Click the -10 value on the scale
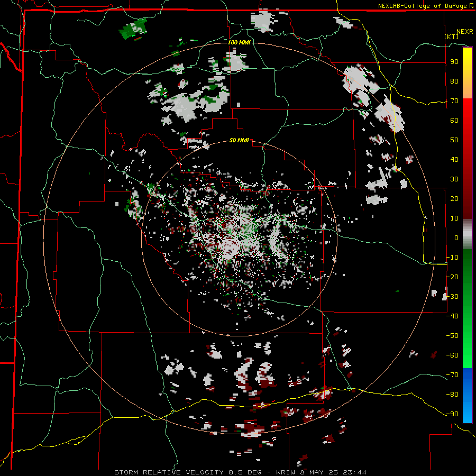The height and width of the screenshot is (476, 476). [452, 258]
